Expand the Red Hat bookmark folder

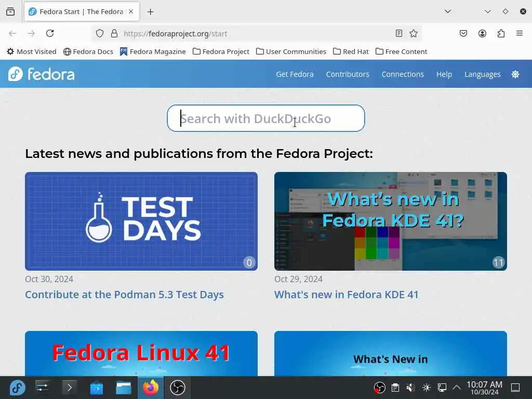(351, 51)
